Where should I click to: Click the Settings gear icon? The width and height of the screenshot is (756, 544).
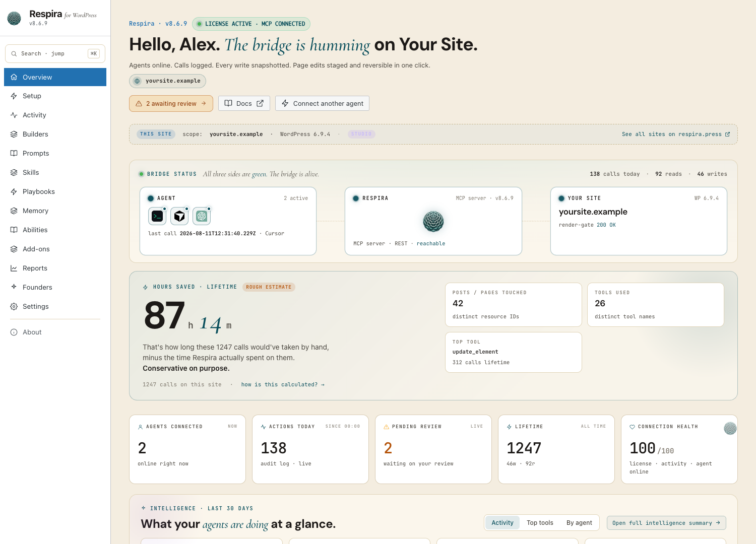[14, 307]
